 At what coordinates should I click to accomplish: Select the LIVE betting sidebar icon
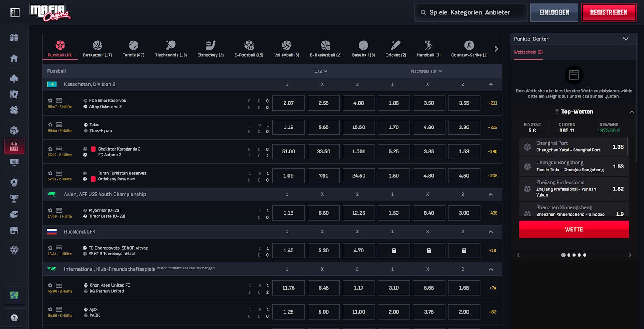click(14, 146)
